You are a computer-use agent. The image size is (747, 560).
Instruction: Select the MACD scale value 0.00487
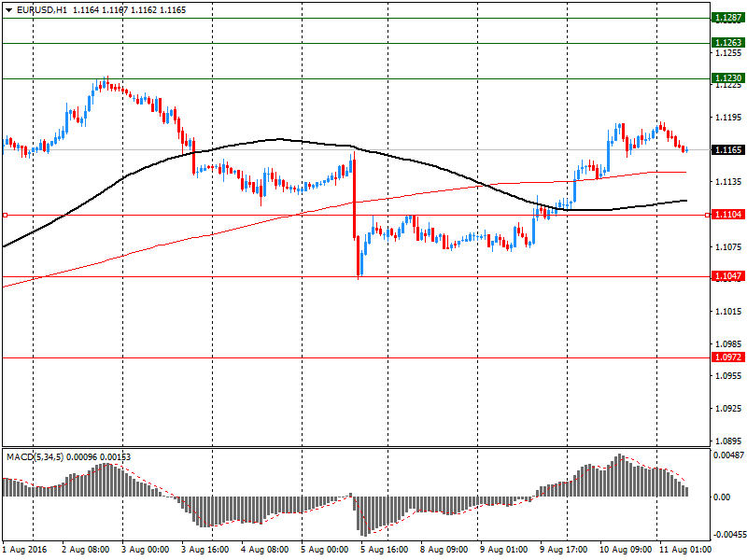(x=728, y=455)
